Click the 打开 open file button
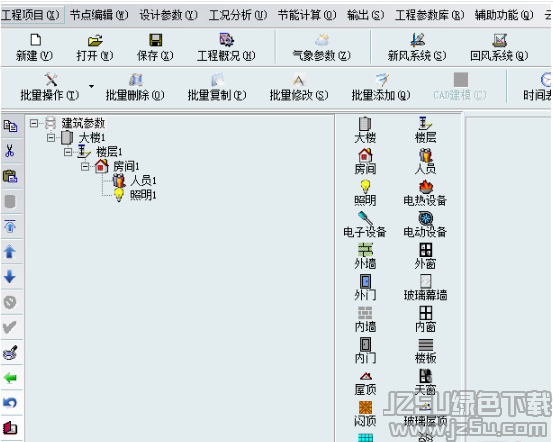The image size is (553, 442). click(95, 47)
